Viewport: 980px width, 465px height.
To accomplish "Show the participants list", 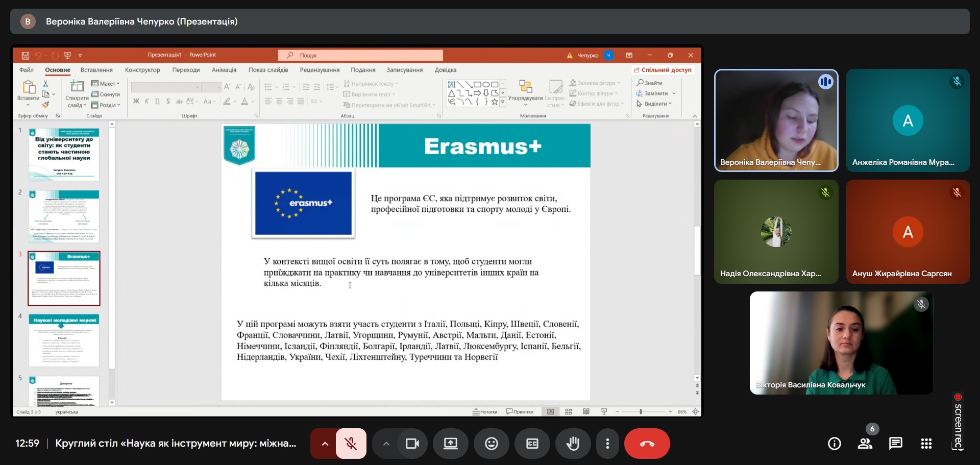I will point(865,444).
